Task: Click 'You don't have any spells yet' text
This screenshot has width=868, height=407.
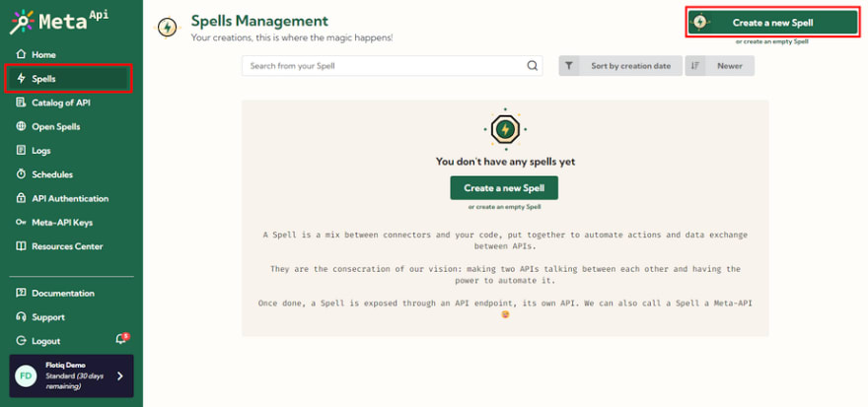Action: (505, 162)
